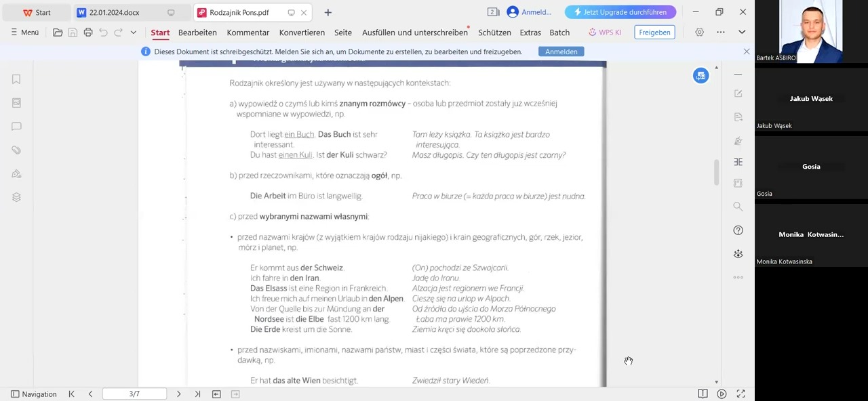868x401 pixels.
Task: Go to the previous page
Action: tap(90, 394)
